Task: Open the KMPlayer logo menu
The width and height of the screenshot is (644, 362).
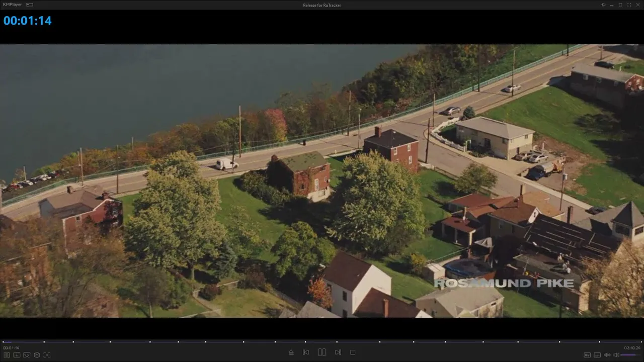Action: (12, 5)
